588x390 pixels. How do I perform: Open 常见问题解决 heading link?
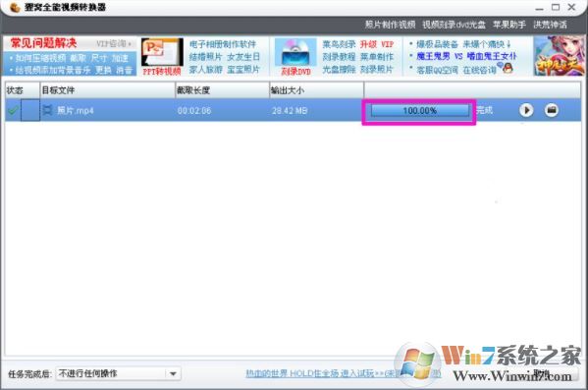[x=43, y=43]
